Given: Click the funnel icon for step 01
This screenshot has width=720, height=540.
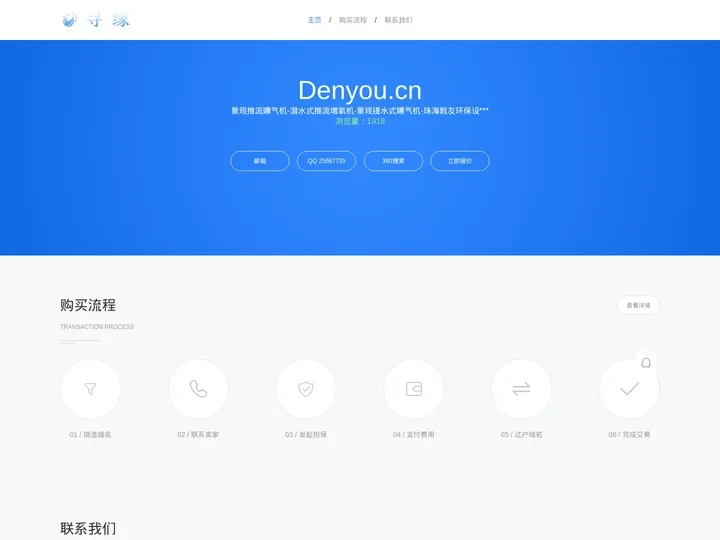Looking at the screenshot, I should click(x=90, y=389).
